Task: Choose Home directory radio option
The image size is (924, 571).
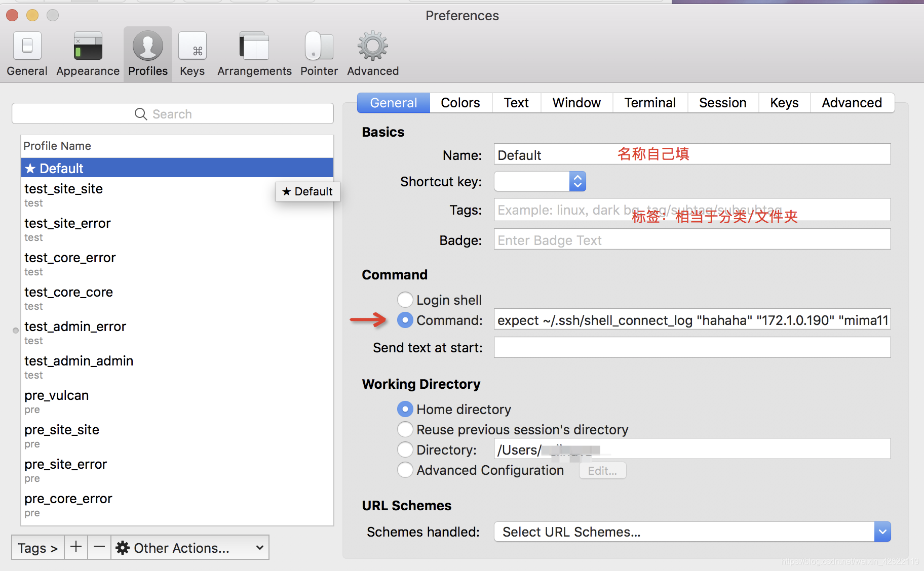Action: 405,409
